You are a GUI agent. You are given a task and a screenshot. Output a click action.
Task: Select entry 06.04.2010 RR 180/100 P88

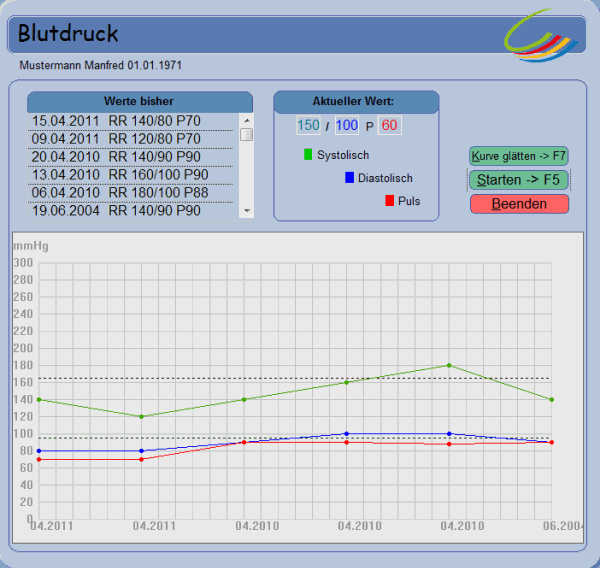coord(130,193)
